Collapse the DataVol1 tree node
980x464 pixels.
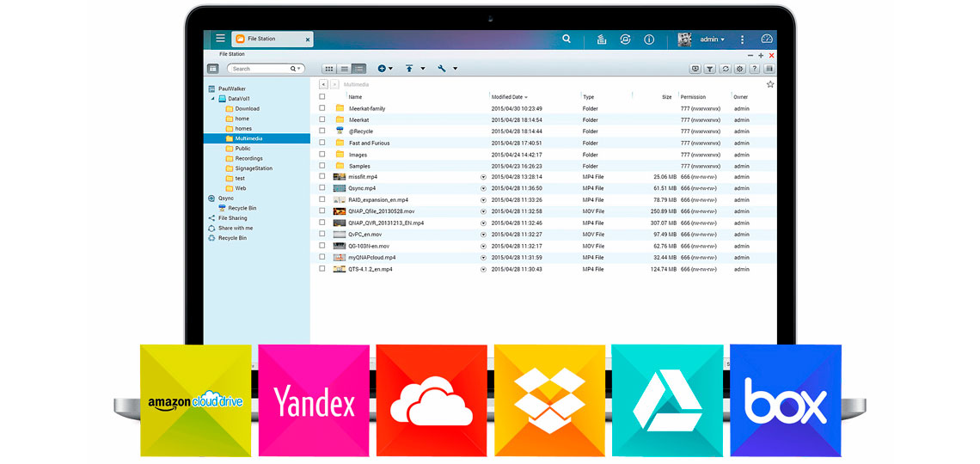point(211,99)
